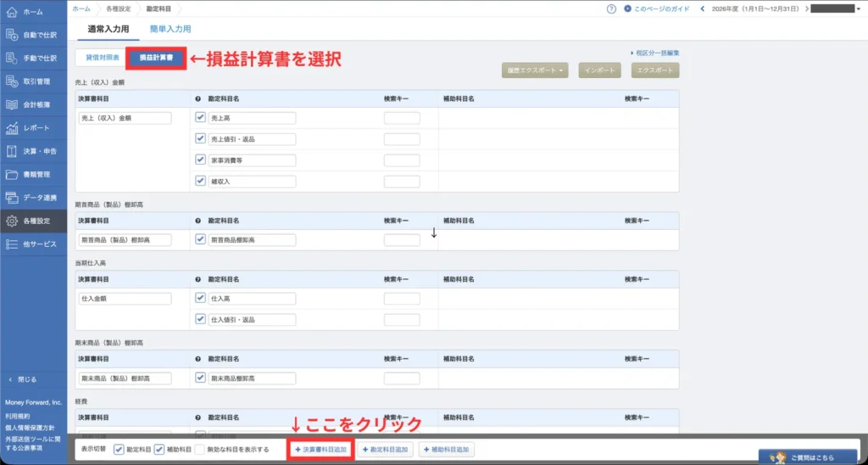Image resolution: width=868 pixels, height=465 pixels.
Task: Click the ホーム house icon in sidebar
Action: pos(12,12)
